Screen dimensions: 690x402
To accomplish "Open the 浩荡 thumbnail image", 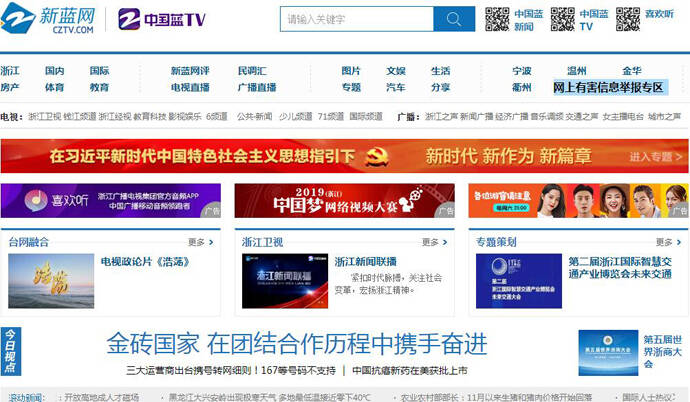I will 51,281.
